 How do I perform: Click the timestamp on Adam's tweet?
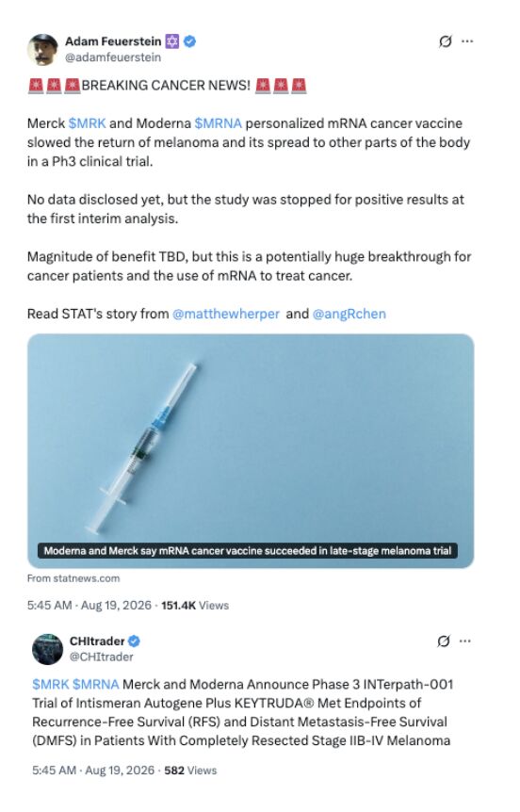click(x=89, y=606)
